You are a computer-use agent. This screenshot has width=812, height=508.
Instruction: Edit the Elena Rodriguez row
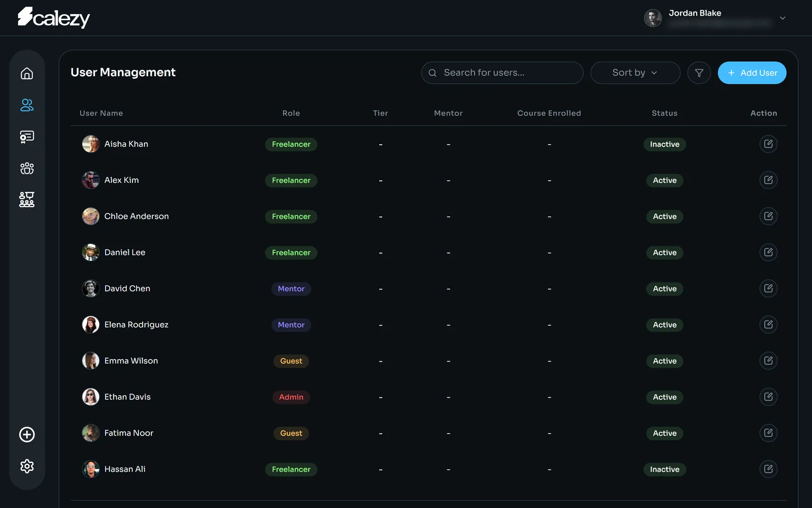pyautogui.click(x=768, y=324)
